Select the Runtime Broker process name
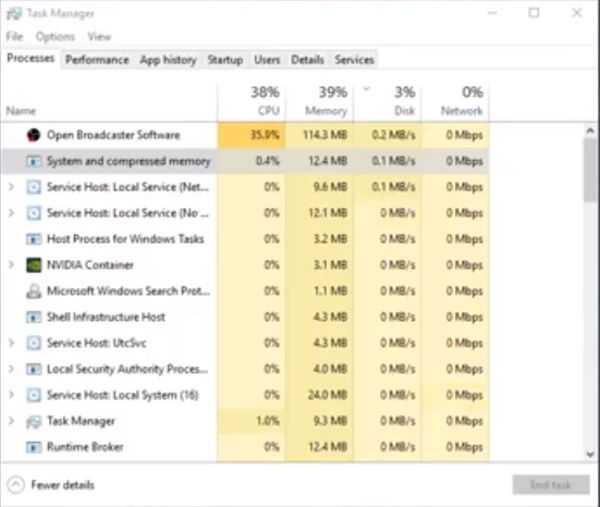 point(85,447)
